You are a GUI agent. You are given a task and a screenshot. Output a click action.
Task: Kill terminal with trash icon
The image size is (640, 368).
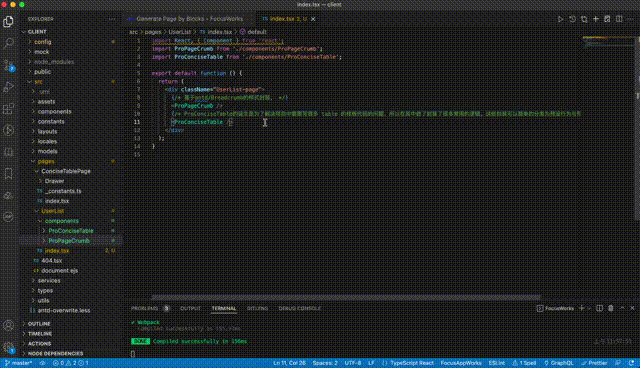pos(611,308)
